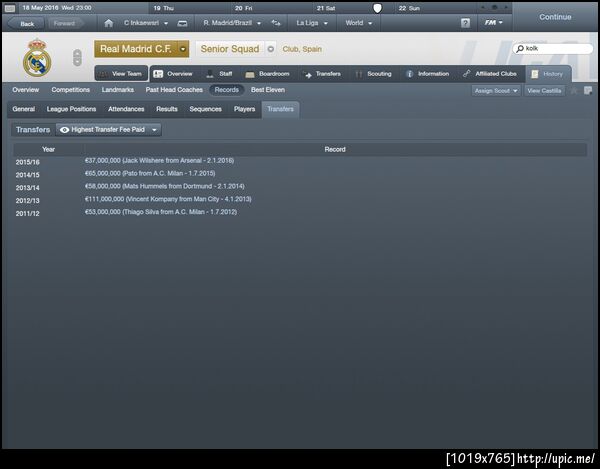The width and height of the screenshot is (600, 469).
Task: Open the Players records tab
Action: coord(245,109)
